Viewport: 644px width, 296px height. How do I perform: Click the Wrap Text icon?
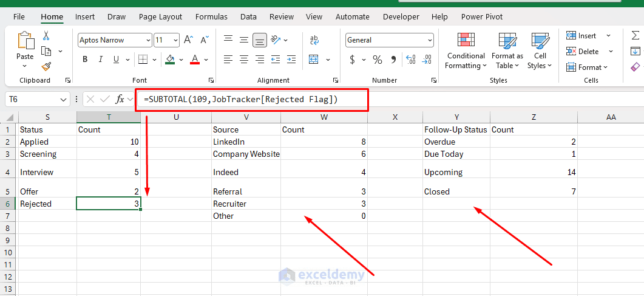click(x=314, y=40)
